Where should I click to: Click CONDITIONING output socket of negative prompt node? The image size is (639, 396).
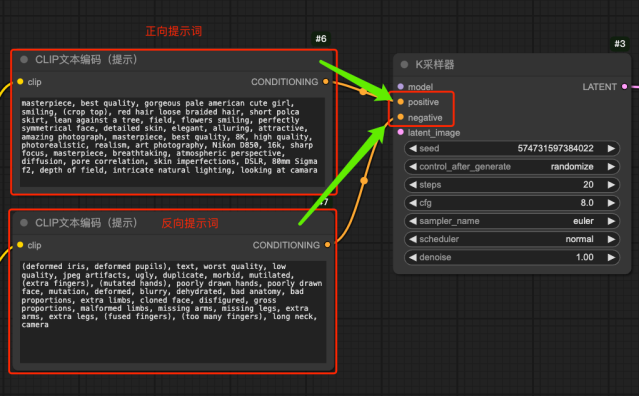pyautogui.click(x=327, y=245)
